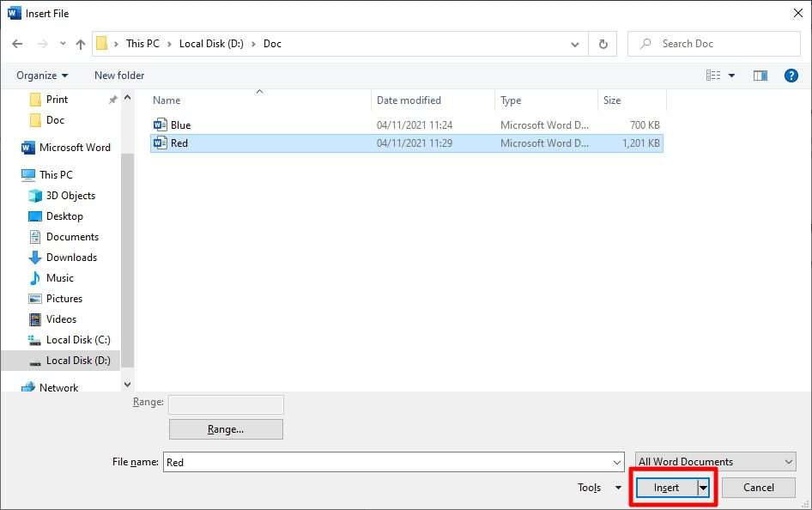Sort files by the Name column header
Screen dimensions: 812x510
166,100
